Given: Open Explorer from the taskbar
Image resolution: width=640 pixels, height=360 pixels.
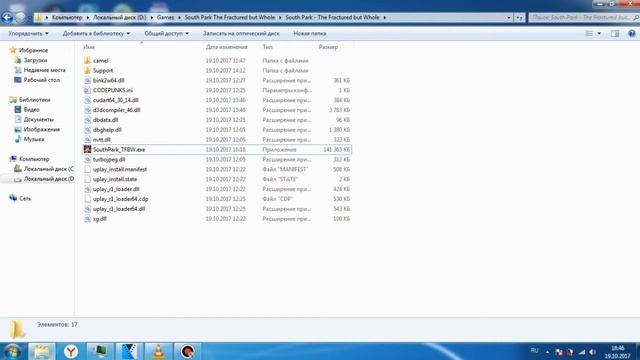Looking at the screenshot, I should 41,351.
